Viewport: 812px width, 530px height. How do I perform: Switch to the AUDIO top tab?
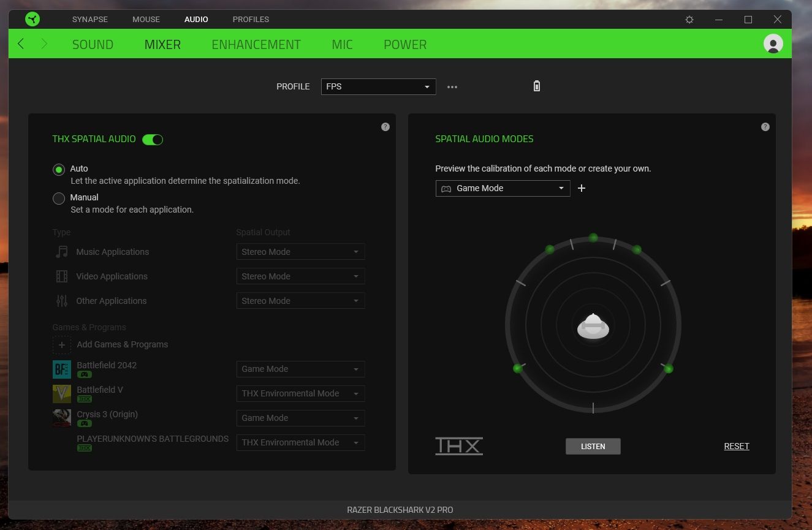tap(196, 20)
